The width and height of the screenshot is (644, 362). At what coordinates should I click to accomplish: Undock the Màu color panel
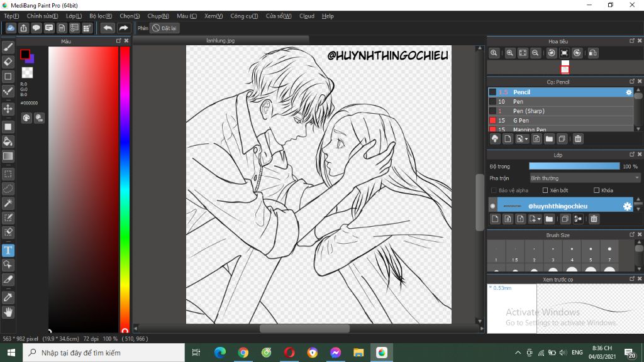(x=119, y=41)
